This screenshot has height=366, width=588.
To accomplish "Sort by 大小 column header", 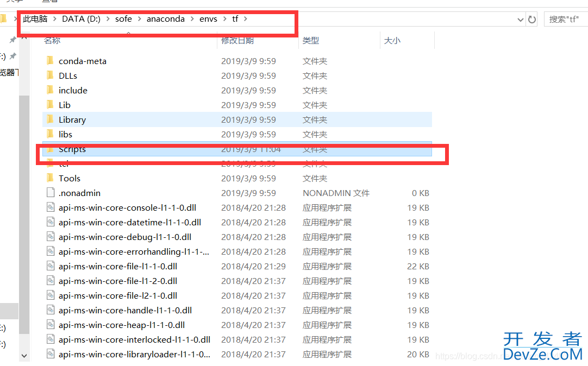I will [x=392, y=41].
